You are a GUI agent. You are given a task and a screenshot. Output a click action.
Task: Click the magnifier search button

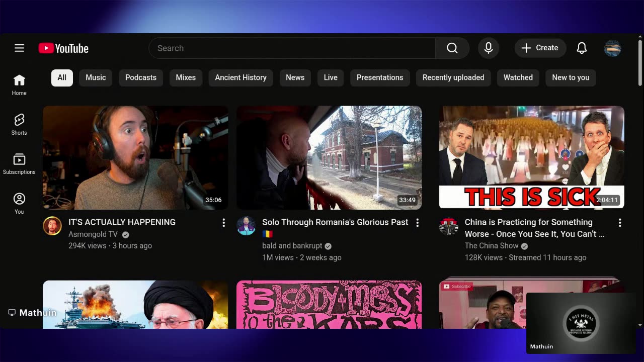click(452, 48)
